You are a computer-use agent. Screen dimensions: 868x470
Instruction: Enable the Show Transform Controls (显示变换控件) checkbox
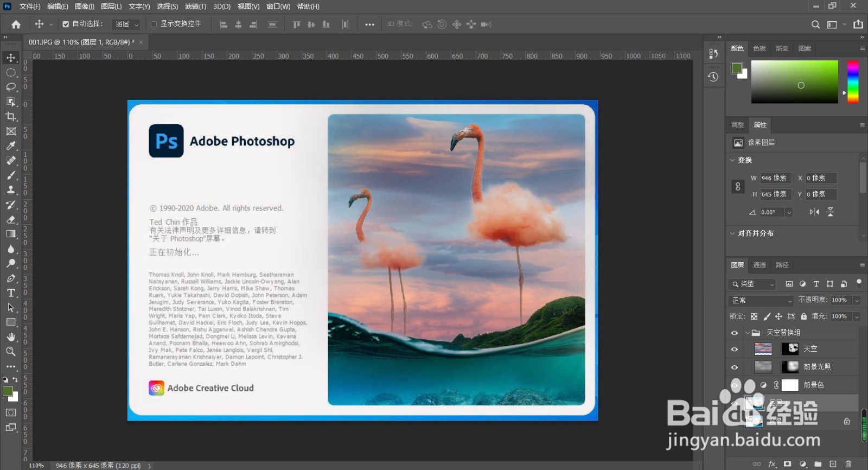pos(154,24)
